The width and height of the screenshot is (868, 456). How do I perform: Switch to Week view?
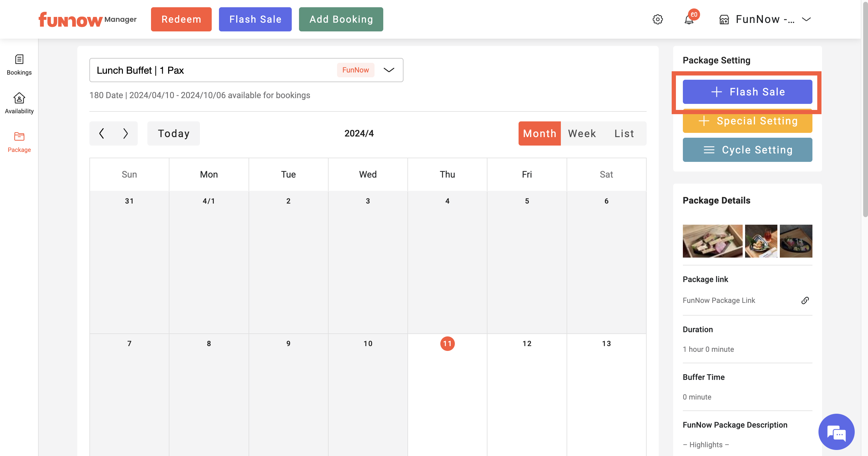click(x=582, y=133)
